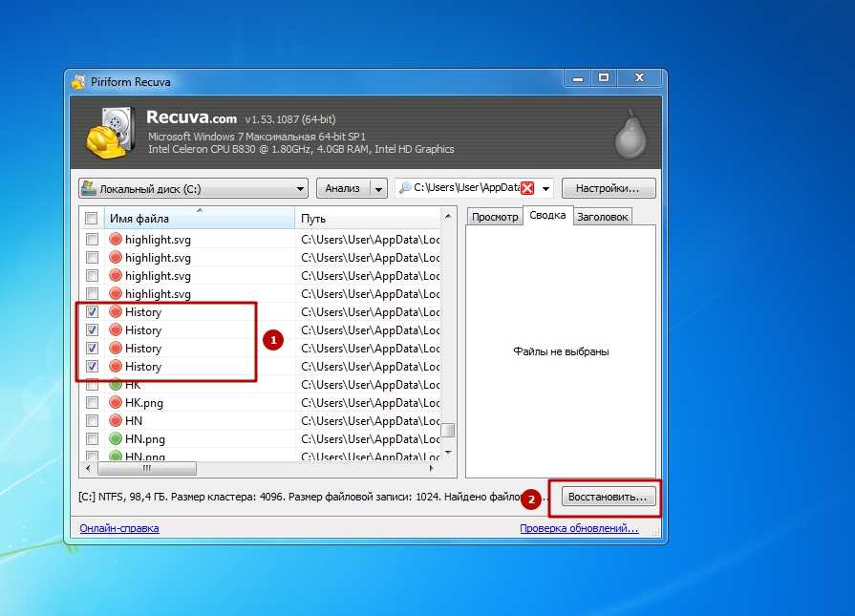This screenshot has width=855, height=616.
Task: Click the Recuva hard-hat drive logo
Action: (x=111, y=133)
